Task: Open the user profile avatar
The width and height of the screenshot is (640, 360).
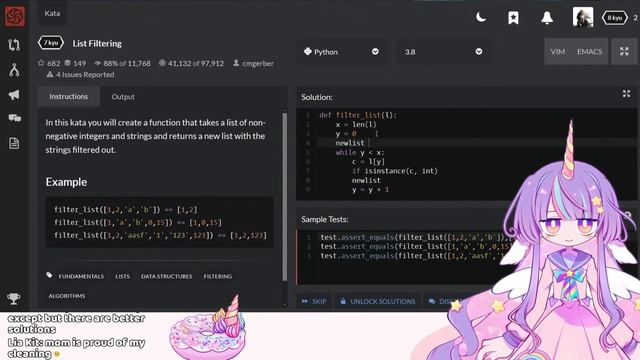Action: click(x=583, y=18)
